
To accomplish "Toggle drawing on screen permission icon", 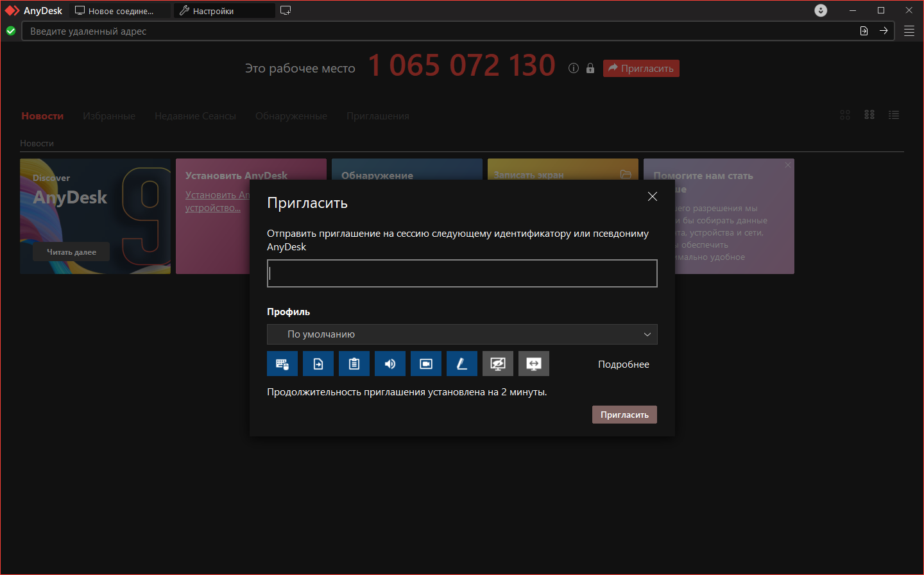I will tap(462, 364).
